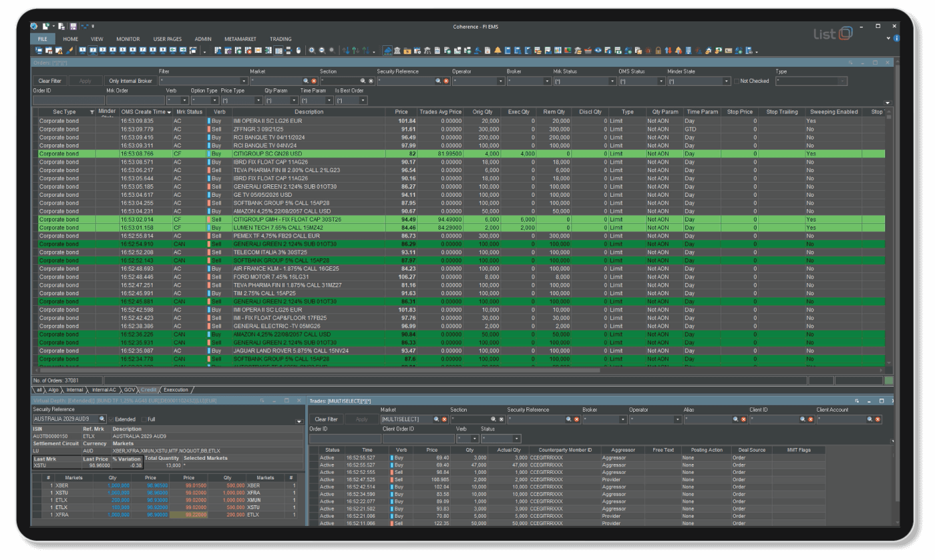Screen dimensions: 935x560
Task: Click the paintbrush icon in the toolbar
Action: tap(69, 51)
